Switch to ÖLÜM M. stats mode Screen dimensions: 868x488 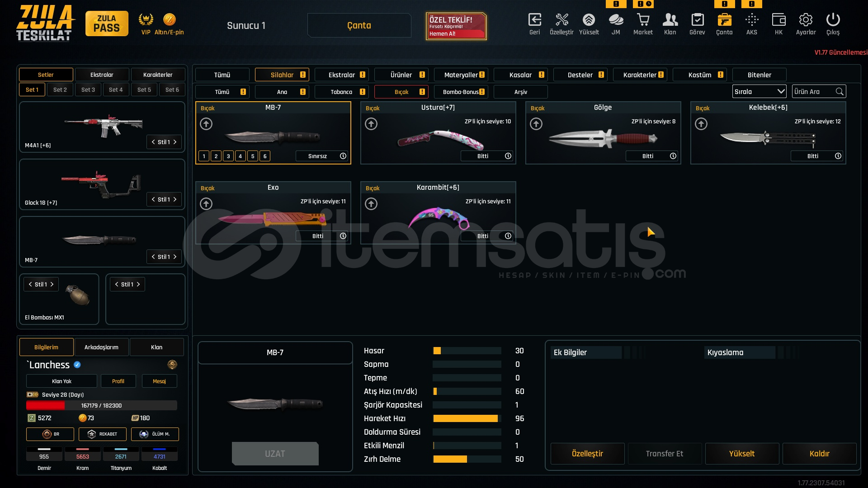click(155, 434)
